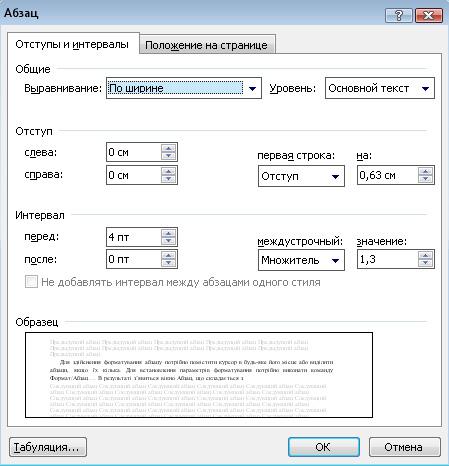Viewport: 449px width, 466px height.
Task: Open the Выравнивание alignment dropdown
Action: click(184, 88)
